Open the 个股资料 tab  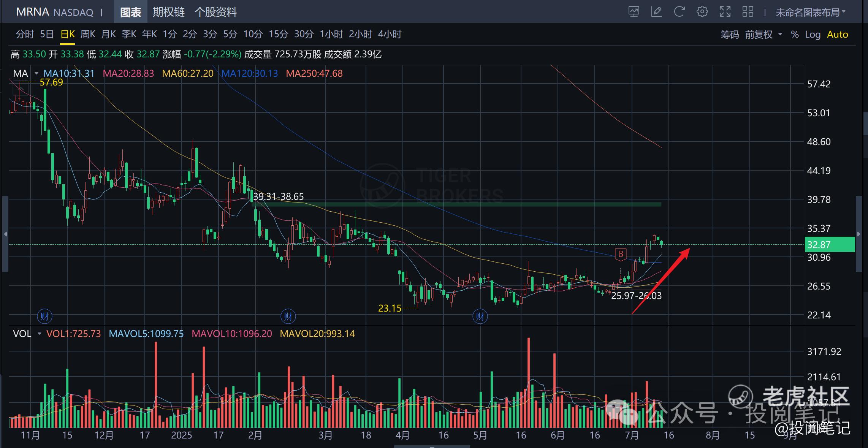point(215,12)
